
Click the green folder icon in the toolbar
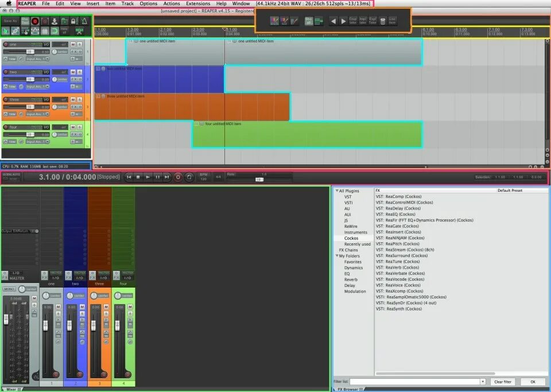pyautogui.click(x=64, y=21)
